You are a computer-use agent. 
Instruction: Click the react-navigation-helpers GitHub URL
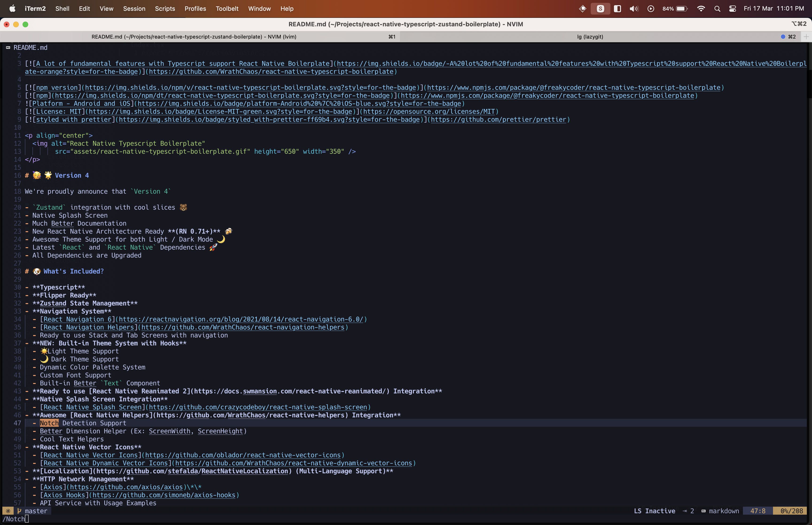[243, 327]
